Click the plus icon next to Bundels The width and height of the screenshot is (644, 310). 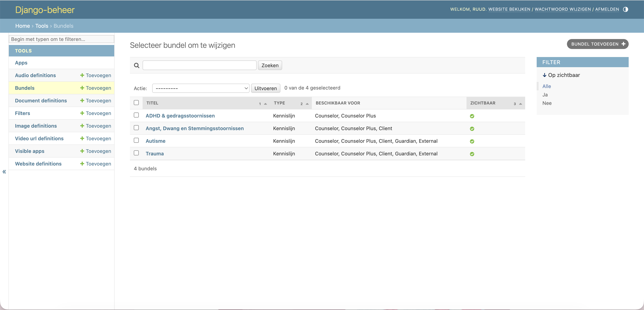pos(82,88)
